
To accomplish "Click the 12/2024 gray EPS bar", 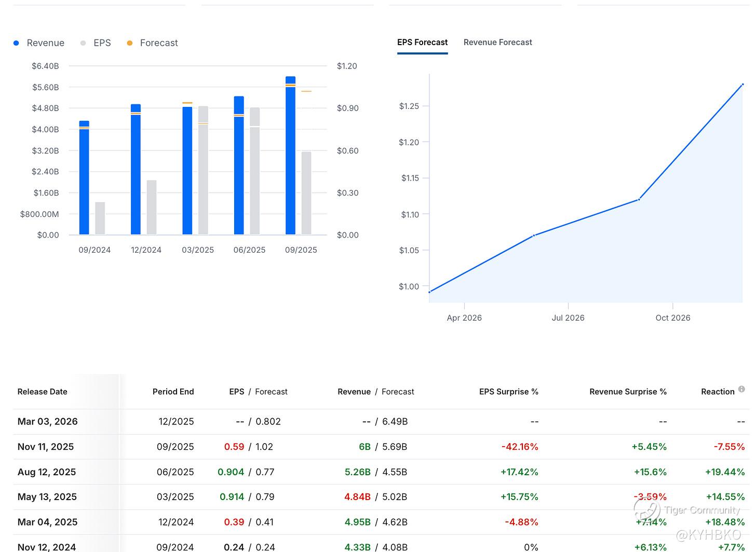I will (151, 208).
